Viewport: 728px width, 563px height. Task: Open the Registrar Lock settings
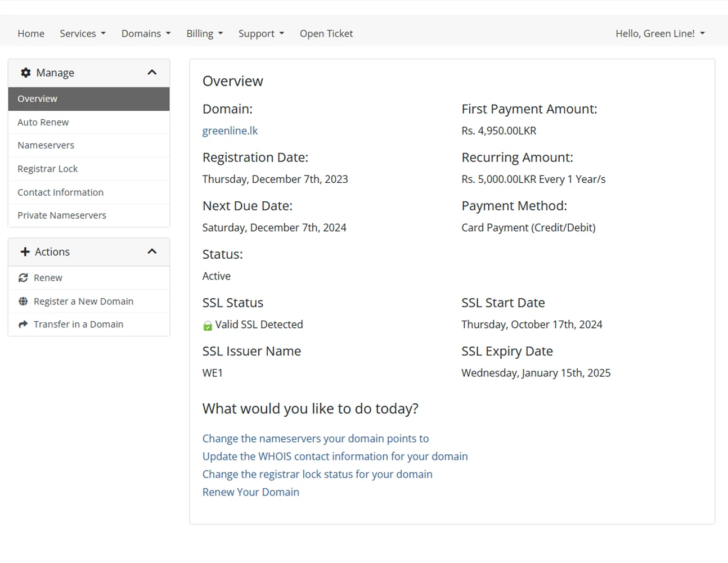pyautogui.click(x=48, y=169)
